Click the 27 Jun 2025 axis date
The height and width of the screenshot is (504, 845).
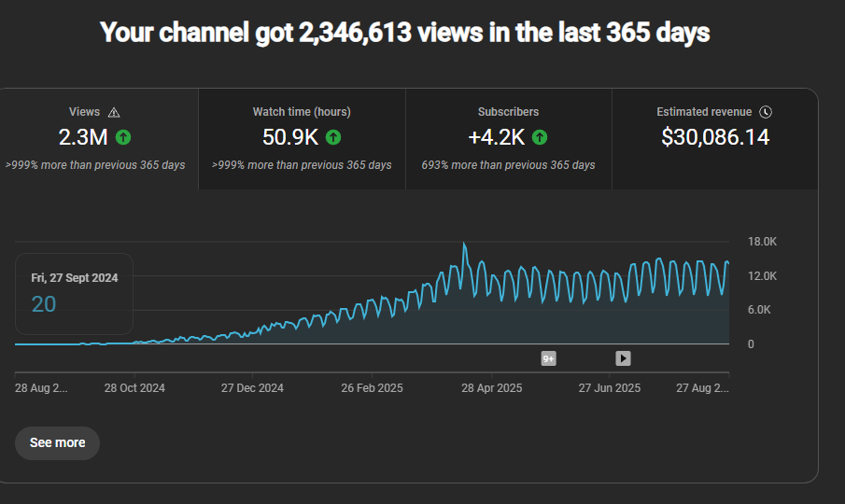(x=610, y=388)
